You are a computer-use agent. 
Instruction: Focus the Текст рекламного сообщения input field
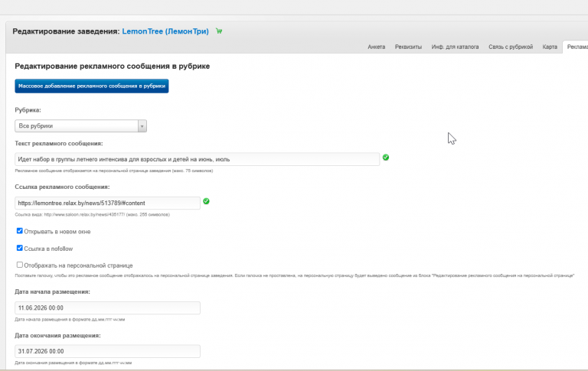(x=198, y=159)
